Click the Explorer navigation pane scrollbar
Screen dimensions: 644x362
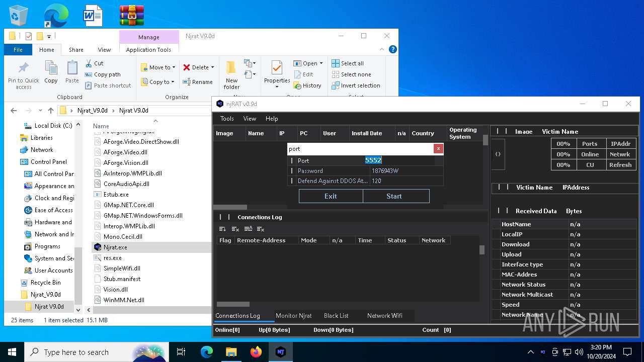pos(78,276)
